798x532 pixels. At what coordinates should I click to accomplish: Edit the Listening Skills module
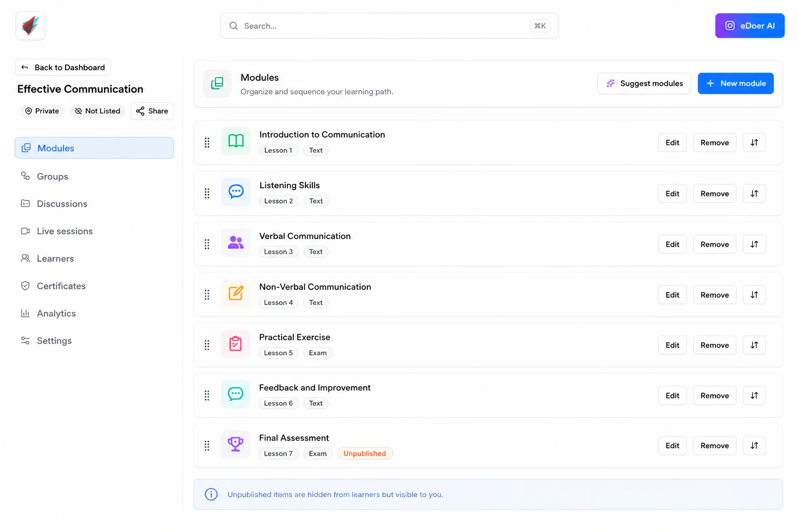pos(672,193)
